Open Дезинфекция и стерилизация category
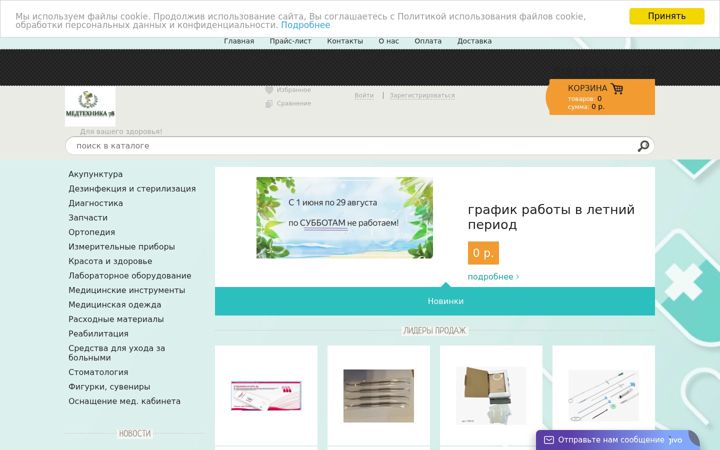Image resolution: width=720 pixels, height=450 pixels. tap(132, 189)
